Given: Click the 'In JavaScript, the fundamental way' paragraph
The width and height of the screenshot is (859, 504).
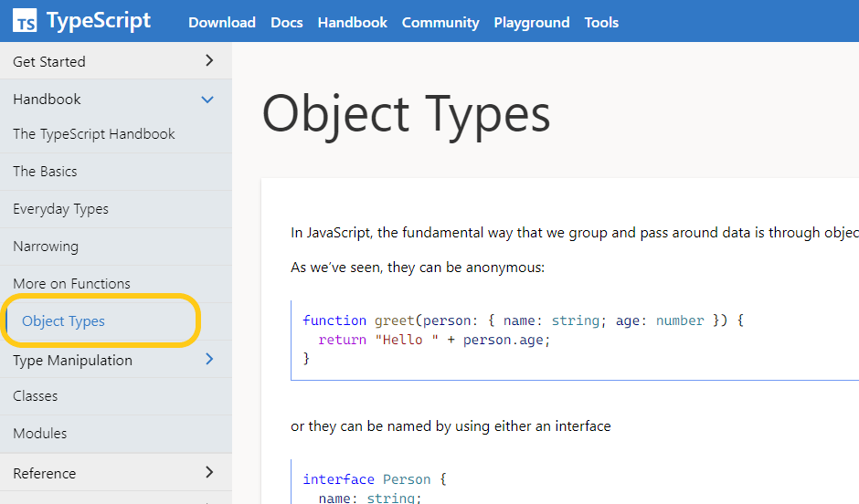Looking at the screenshot, I should point(575,233).
